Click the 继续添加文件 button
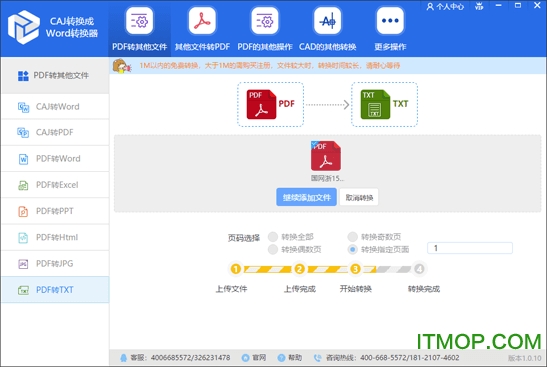 (x=306, y=197)
